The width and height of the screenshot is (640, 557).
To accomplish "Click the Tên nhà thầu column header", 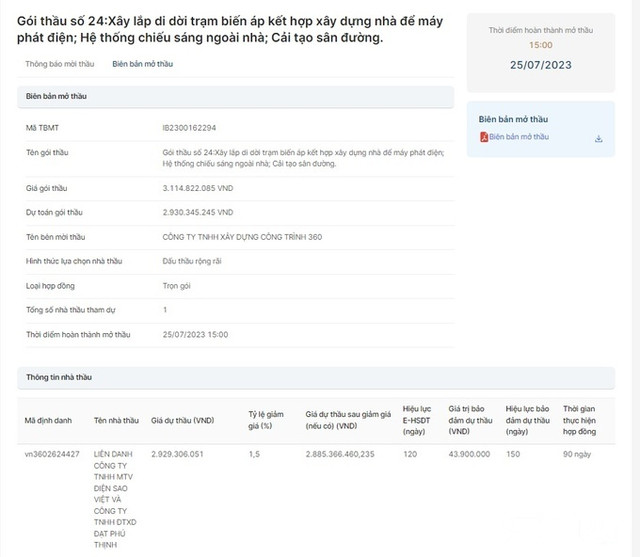I will point(114,422).
